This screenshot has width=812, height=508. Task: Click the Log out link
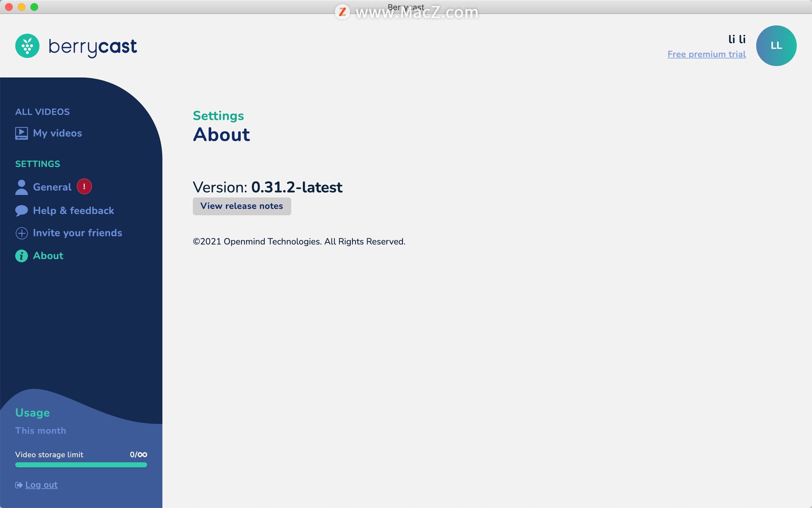point(41,485)
